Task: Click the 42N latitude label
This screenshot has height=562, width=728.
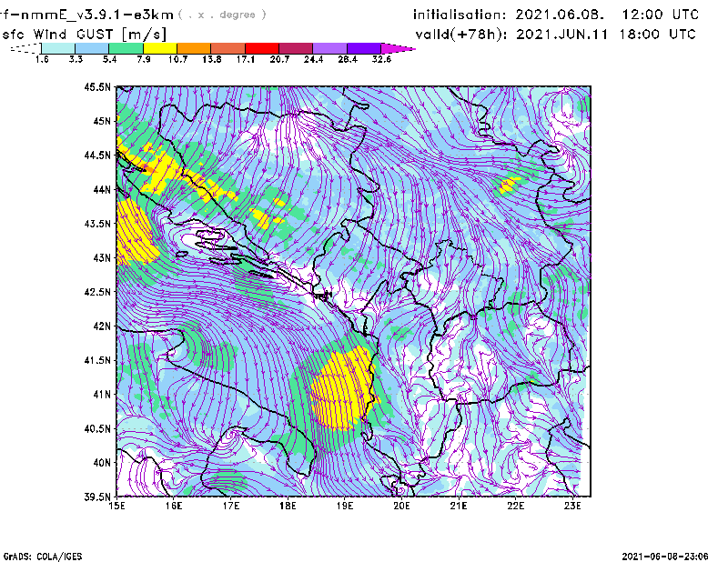Action: 102,326
